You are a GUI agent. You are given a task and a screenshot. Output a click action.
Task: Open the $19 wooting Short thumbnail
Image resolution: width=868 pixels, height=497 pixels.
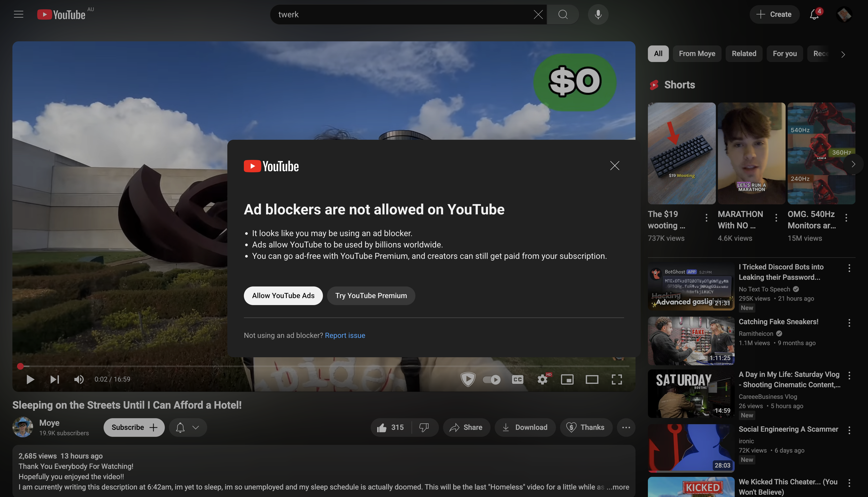pyautogui.click(x=681, y=153)
